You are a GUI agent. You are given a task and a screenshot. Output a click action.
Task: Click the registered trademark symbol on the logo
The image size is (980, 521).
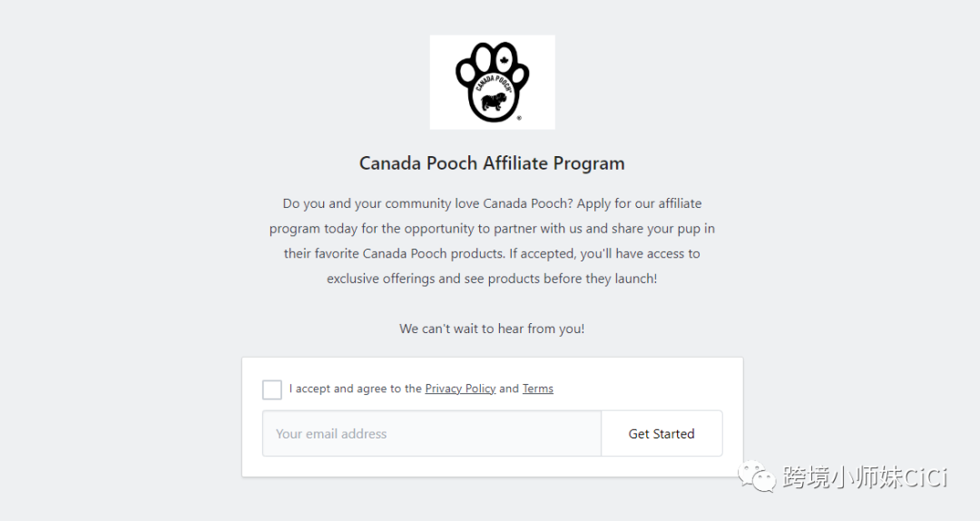(x=518, y=118)
